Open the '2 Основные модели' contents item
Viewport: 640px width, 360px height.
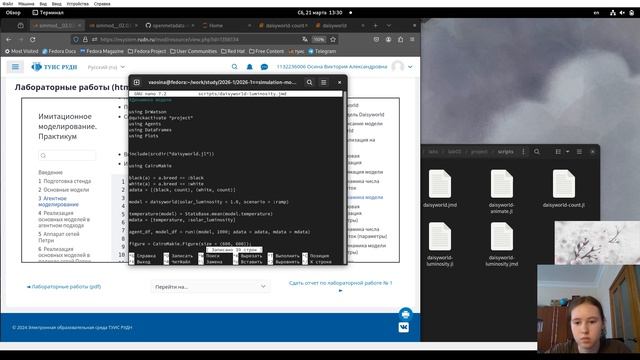[63, 190]
